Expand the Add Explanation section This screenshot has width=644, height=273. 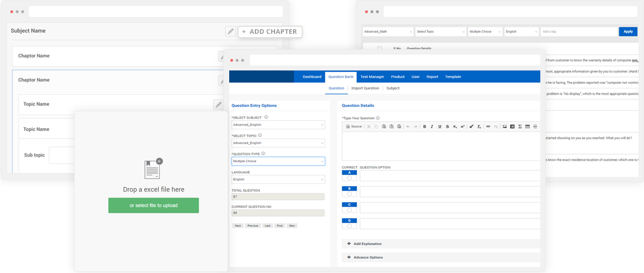(x=440, y=244)
